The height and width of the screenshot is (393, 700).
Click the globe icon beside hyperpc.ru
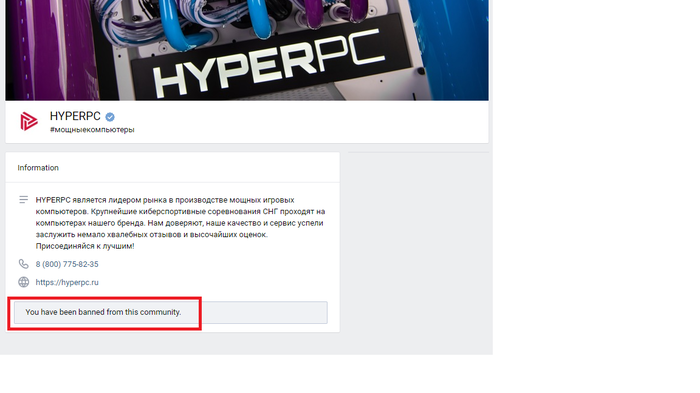23,282
